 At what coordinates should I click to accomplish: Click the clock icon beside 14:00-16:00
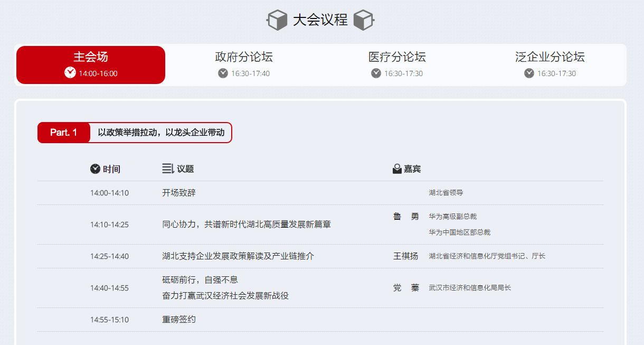tap(70, 73)
